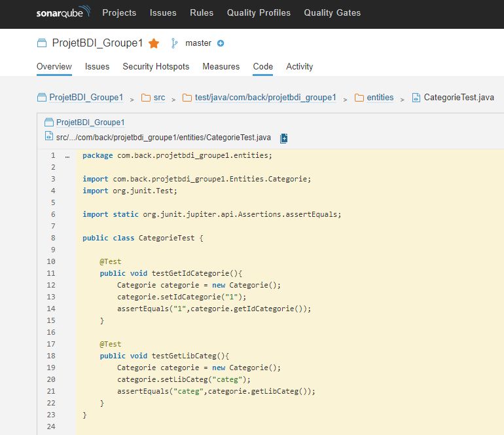Image resolution: width=504 pixels, height=435 pixels.
Task: Open Rules in the top navigation
Action: [x=202, y=12]
